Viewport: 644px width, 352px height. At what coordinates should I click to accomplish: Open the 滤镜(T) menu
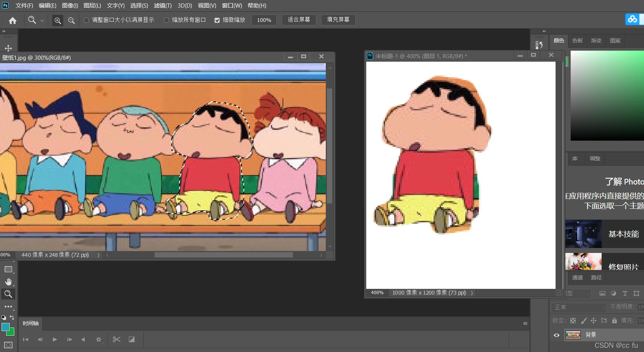[x=163, y=6]
